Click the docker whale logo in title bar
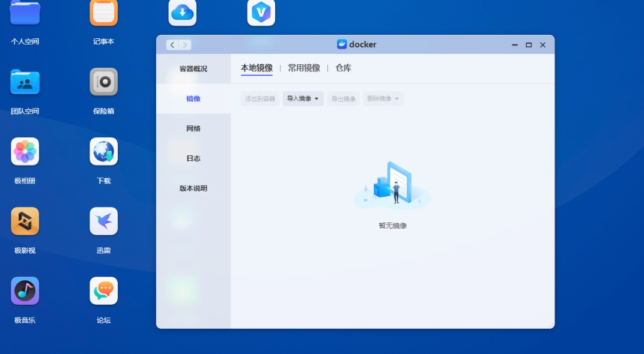This screenshot has height=354, width=644. click(x=342, y=44)
